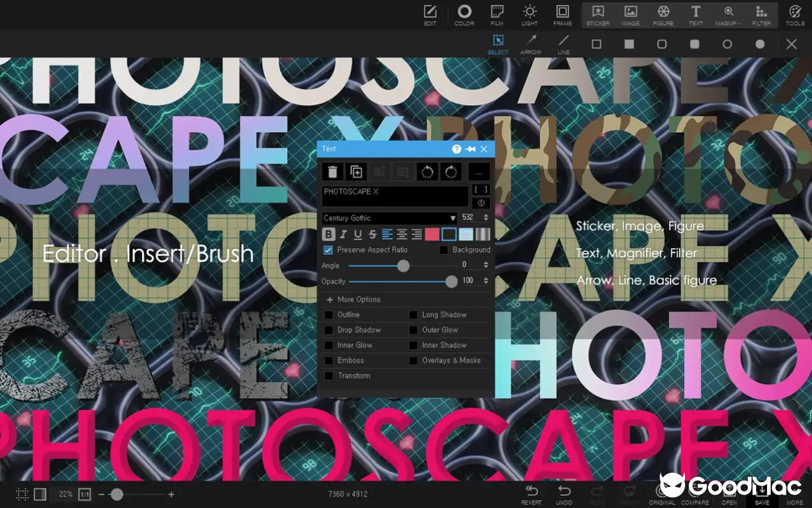
Task: Click the Angle slider handle
Action: coord(403,266)
